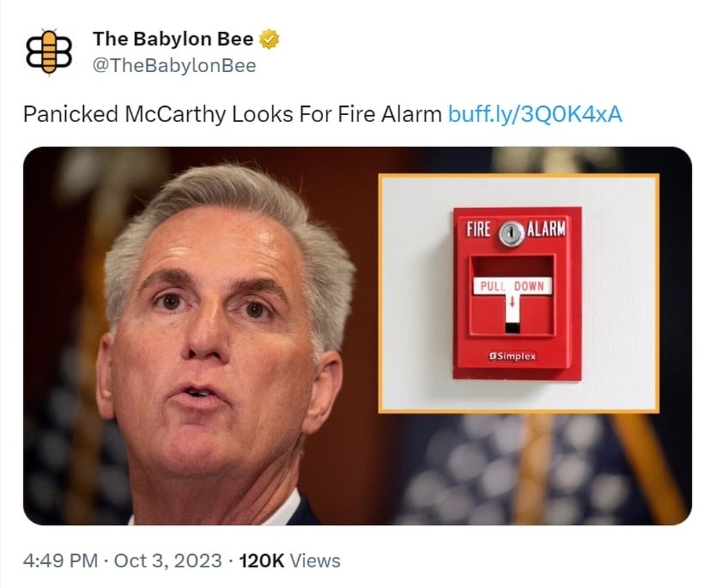710x588 pixels.
Task: Follow the buff.ly/3Q0K4xA link
Action: 535,114
